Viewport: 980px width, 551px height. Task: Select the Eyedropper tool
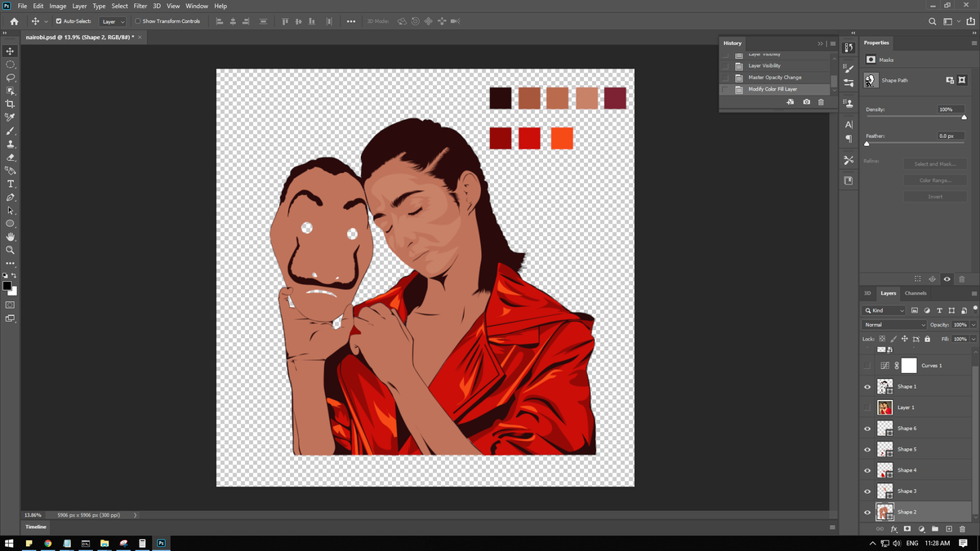coord(10,118)
